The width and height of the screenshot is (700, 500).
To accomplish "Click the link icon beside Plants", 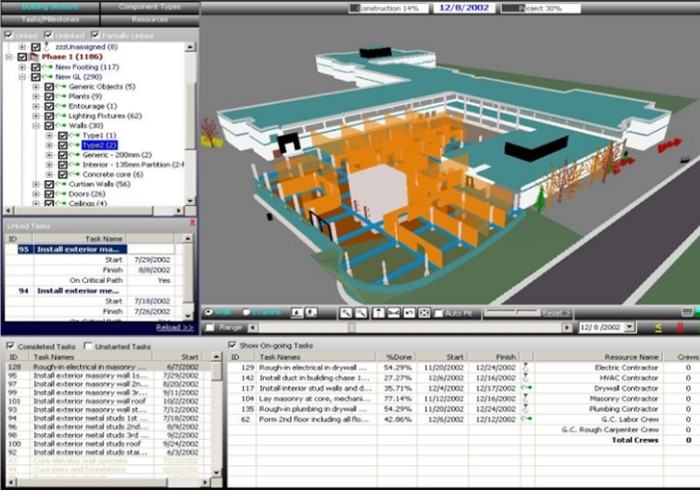I will click(x=61, y=97).
